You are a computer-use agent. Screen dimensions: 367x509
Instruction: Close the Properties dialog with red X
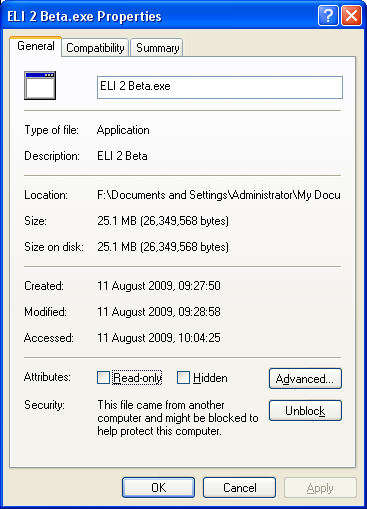pos(351,16)
